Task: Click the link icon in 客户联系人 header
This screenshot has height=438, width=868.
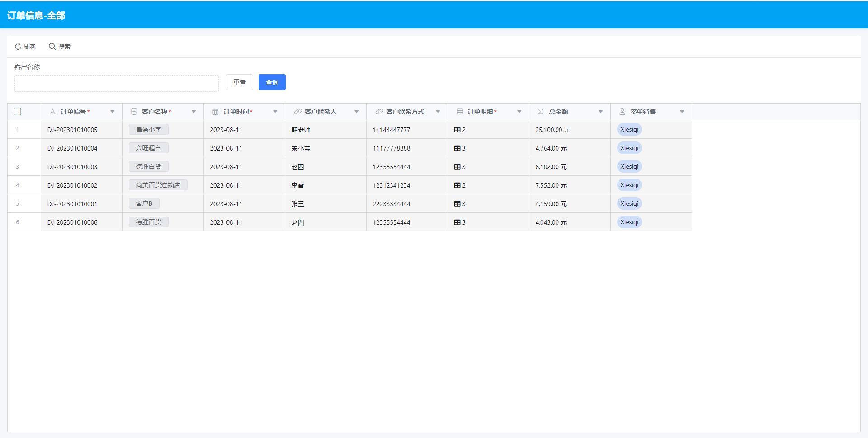Action: (x=298, y=112)
